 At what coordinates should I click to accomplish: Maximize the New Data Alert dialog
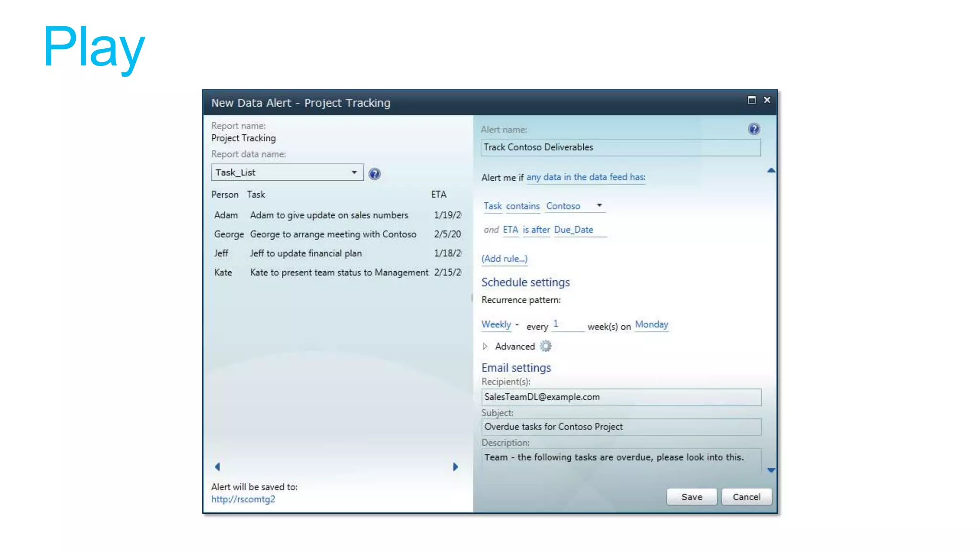coord(752,100)
